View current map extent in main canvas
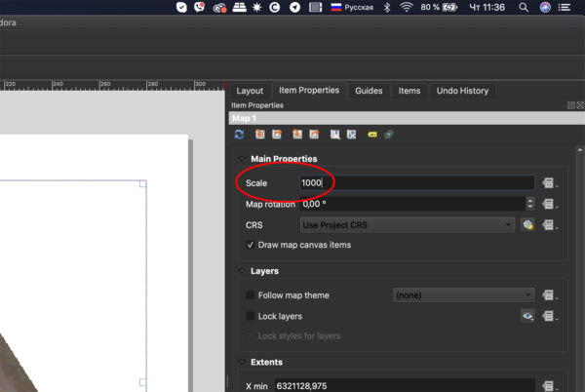 (277, 135)
